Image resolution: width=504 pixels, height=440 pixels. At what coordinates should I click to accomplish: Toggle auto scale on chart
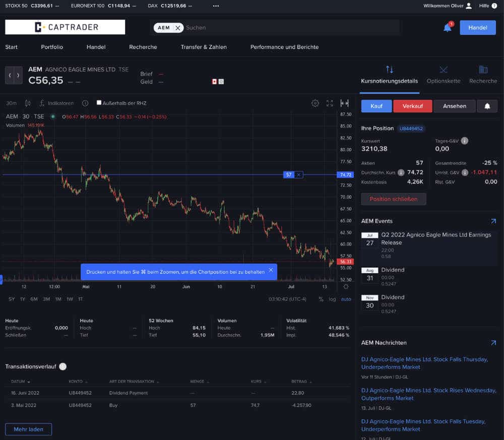(346, 299)
